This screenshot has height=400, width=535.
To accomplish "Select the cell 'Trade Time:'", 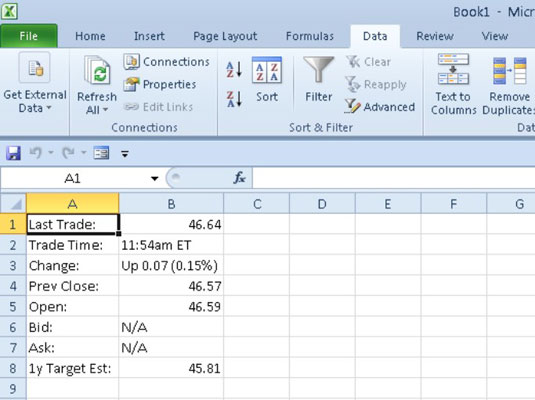I will coord(73,245).
